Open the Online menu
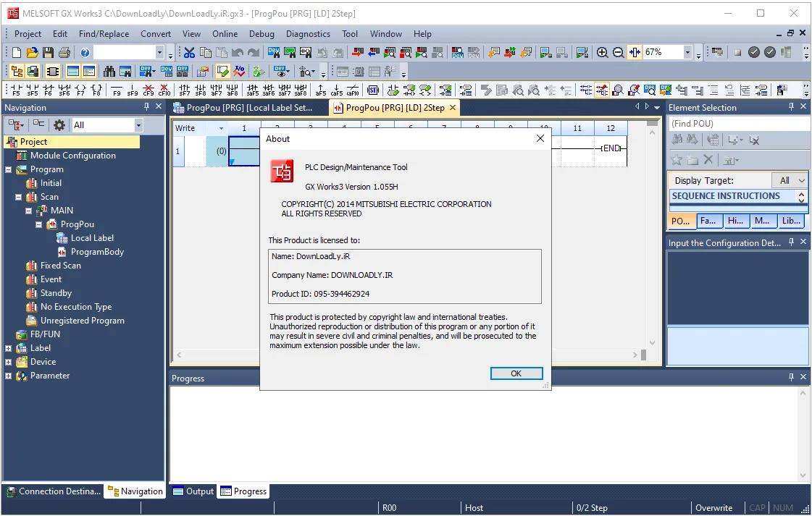Image resolution: width=812 pixels, height=516 pixels. click(225, 33)
